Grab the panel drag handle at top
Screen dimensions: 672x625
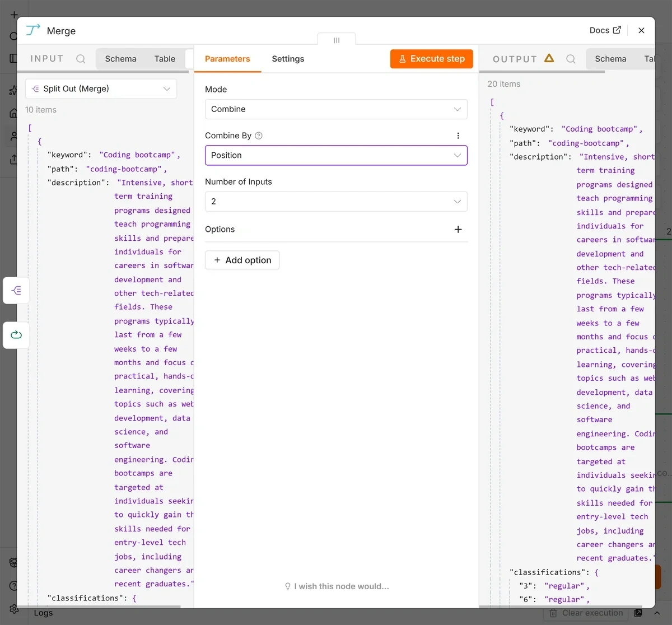(x=337, y=40)
